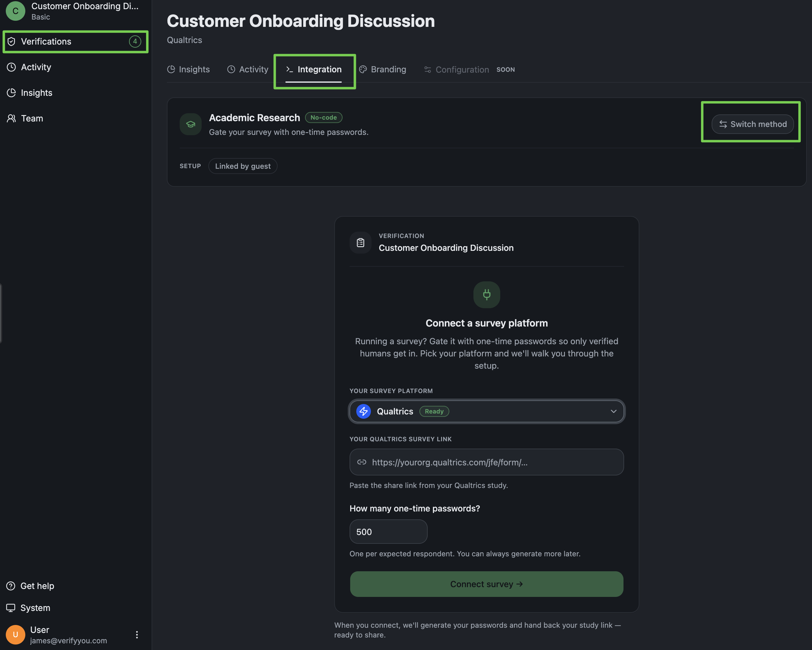Click the Configuration sliders icon

(x=427, y=70)
